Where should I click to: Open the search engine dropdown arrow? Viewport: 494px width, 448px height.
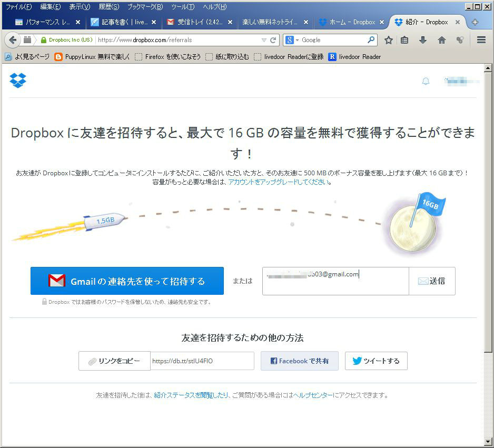(297, 41)
